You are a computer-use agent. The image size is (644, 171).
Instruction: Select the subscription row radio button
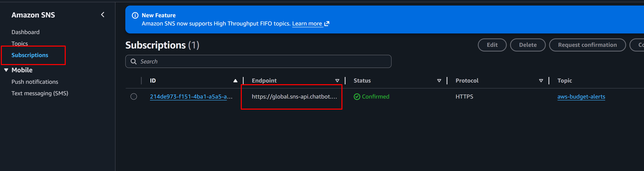(x=134, y=96)
